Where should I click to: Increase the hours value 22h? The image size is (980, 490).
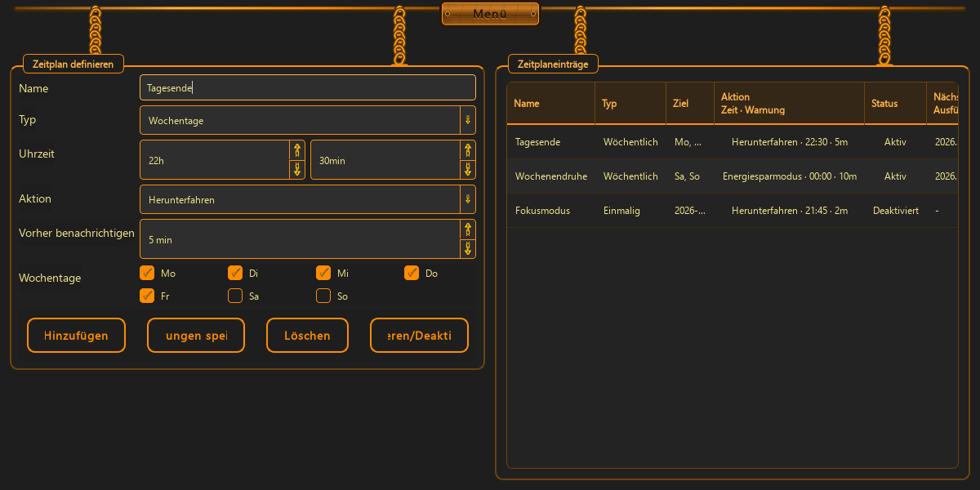297,149
